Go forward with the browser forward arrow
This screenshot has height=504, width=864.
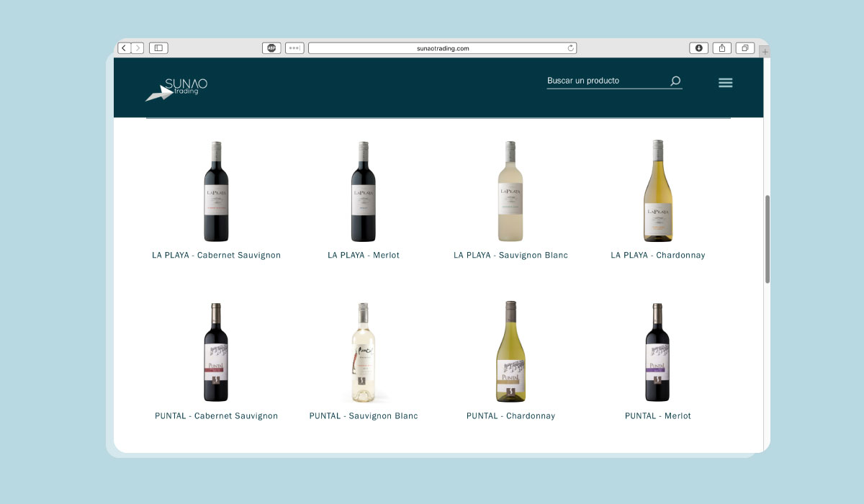138,48
